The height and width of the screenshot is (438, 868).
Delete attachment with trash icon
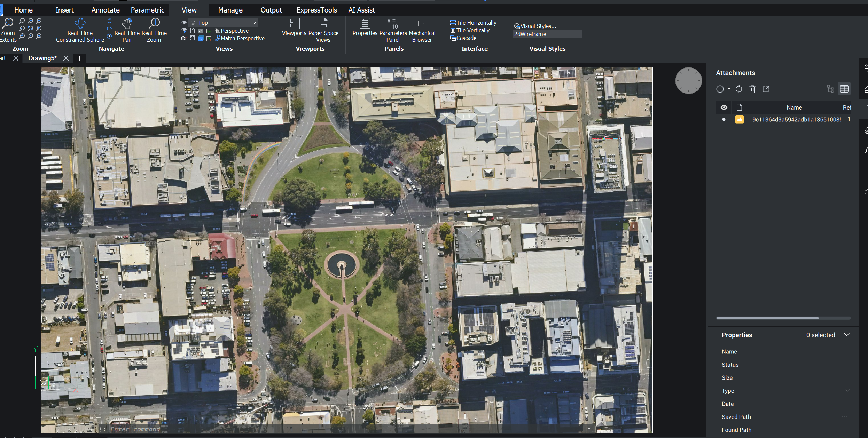pos(752,89)
